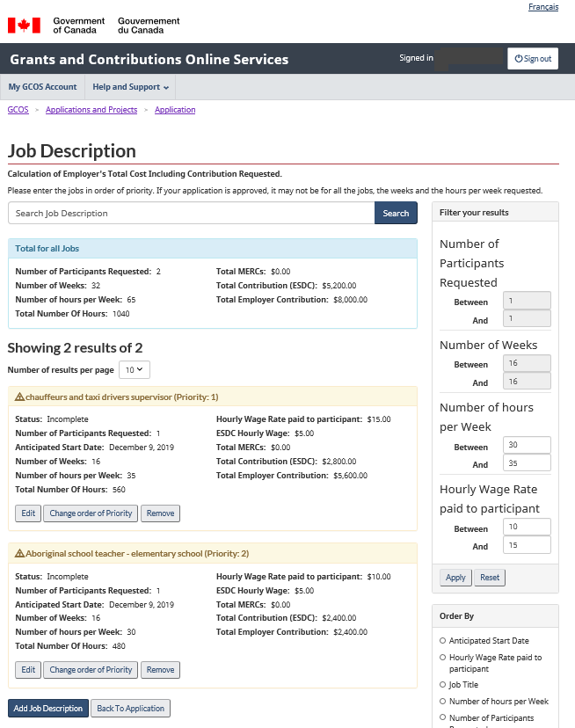This screenshot has width=575, height=728.
Task: Select Anticipated Start Date order option
Action: pos(442,641)
